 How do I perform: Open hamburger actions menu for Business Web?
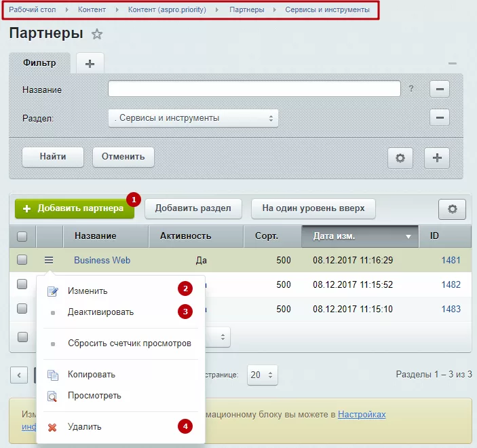pos(49,260)
